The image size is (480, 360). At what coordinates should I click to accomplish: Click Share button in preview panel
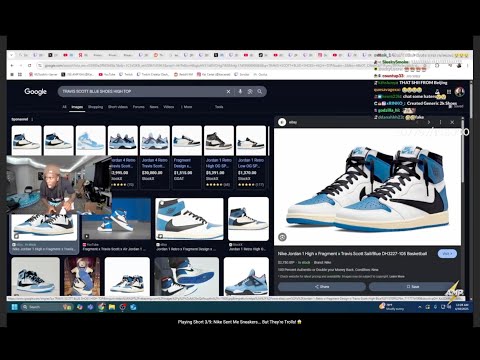[x=322, y=287]
